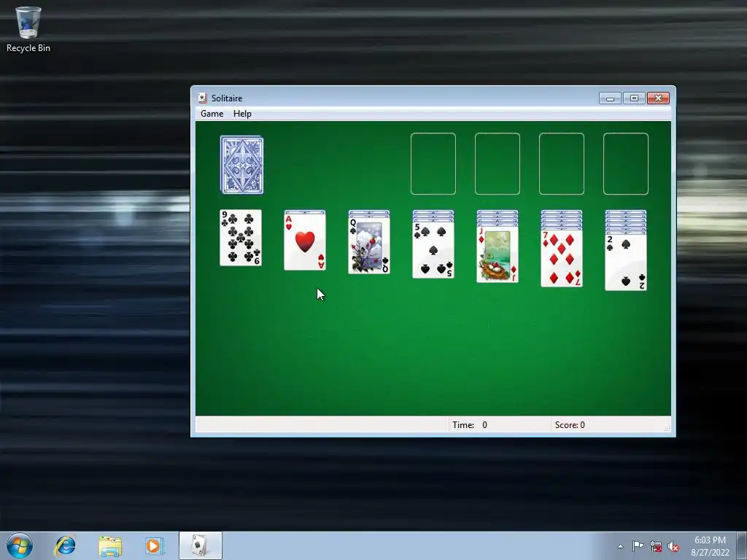
Task: Click the five of spades card
Action: pos(433,250)
